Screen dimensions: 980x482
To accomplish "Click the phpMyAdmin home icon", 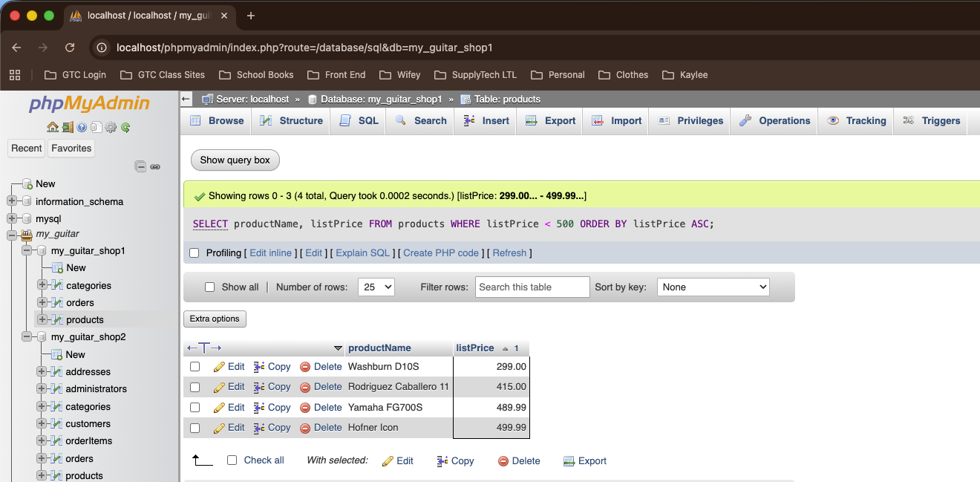I will pos(52,127).
